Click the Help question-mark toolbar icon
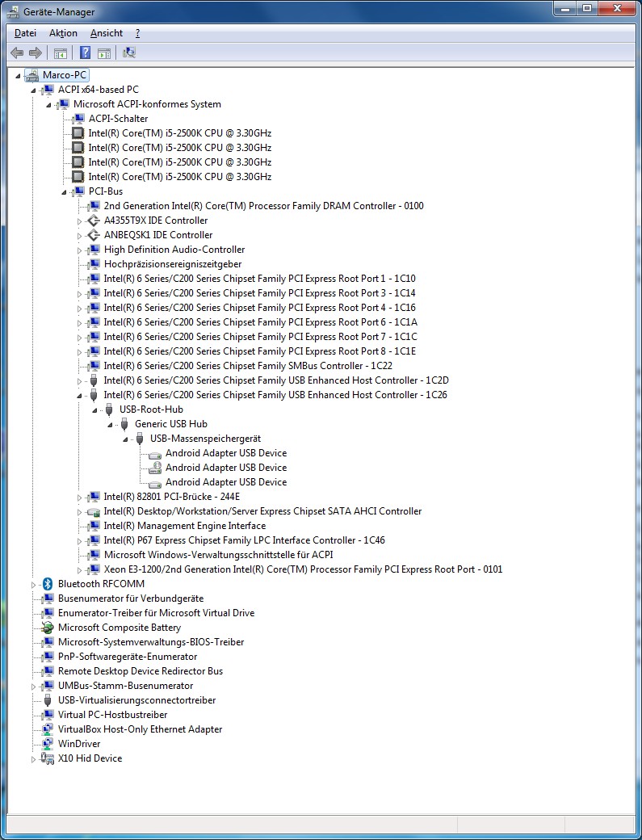The image size is (642, 840). point(85,52)
